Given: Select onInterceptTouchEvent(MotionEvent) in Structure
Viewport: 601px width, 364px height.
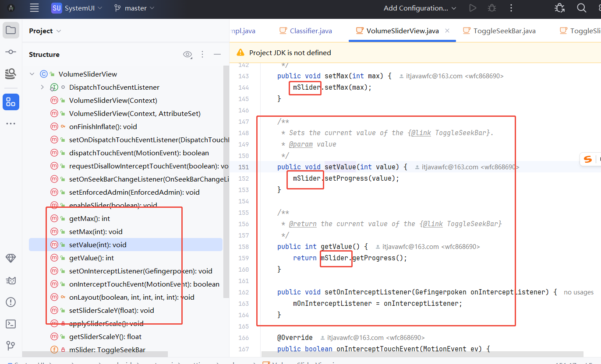Looking at the screenshot, I should click(144, 284).
